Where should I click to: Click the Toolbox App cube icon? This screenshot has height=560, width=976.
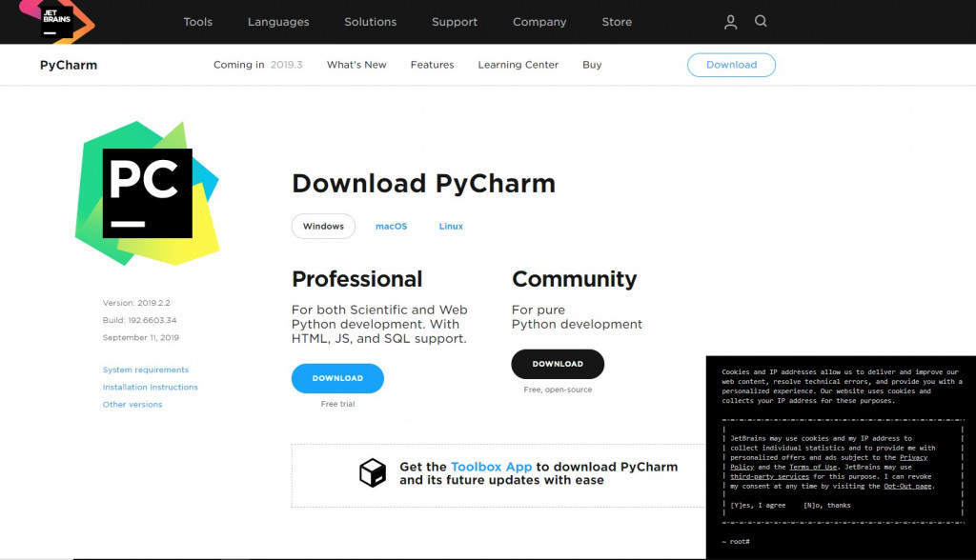pos(373,473)
